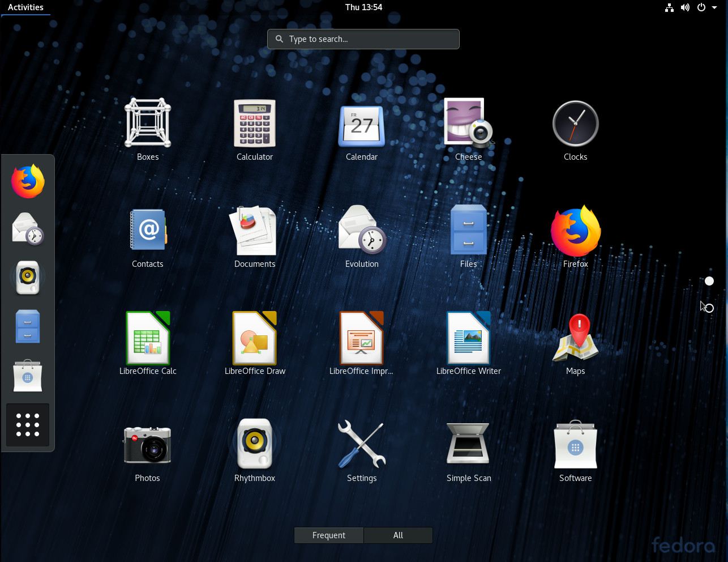Switch to the Frequent apps view
This screenshot has height=562, width=728.
329,535
